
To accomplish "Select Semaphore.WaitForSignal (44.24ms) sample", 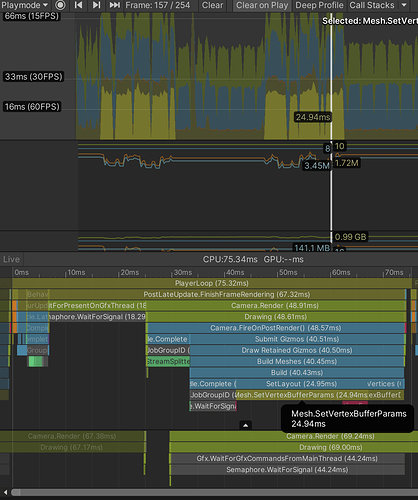I will tap(287, 470).
